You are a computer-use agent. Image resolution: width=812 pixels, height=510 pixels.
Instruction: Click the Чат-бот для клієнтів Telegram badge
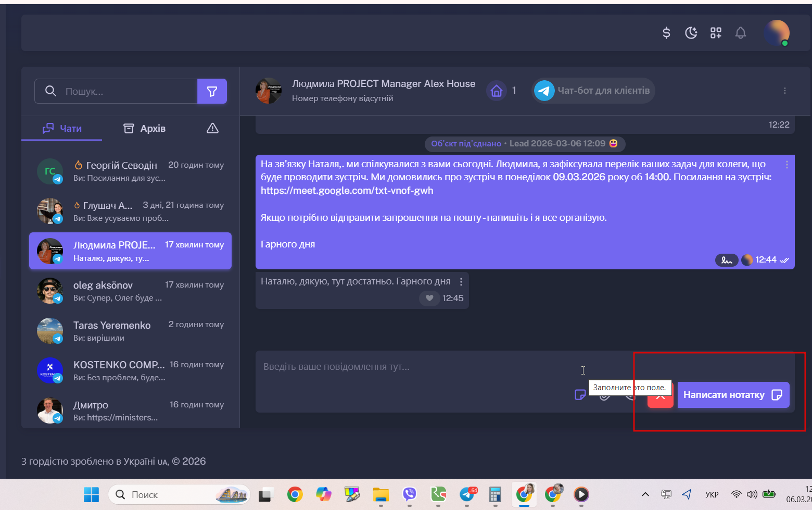(x=593, y=91)
